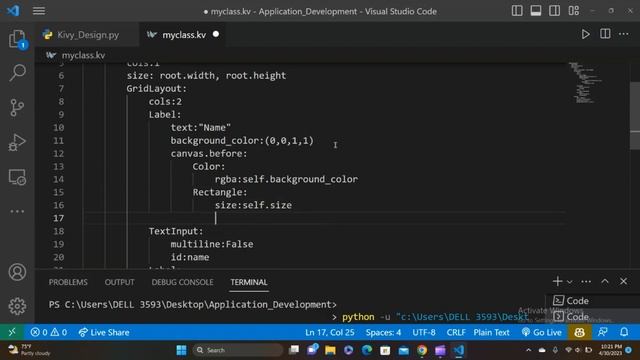Click the remote window indicator in status bar

pyautogui.click(x=12, y=332)
